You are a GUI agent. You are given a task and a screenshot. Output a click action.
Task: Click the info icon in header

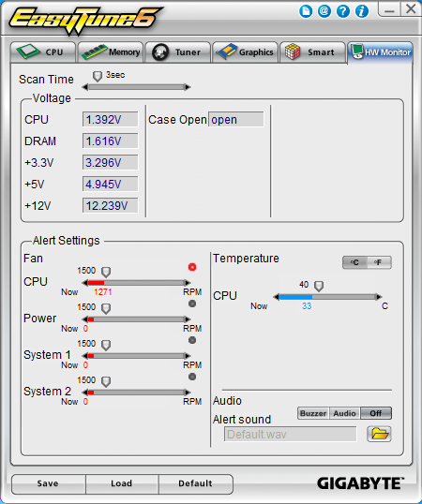362,11
